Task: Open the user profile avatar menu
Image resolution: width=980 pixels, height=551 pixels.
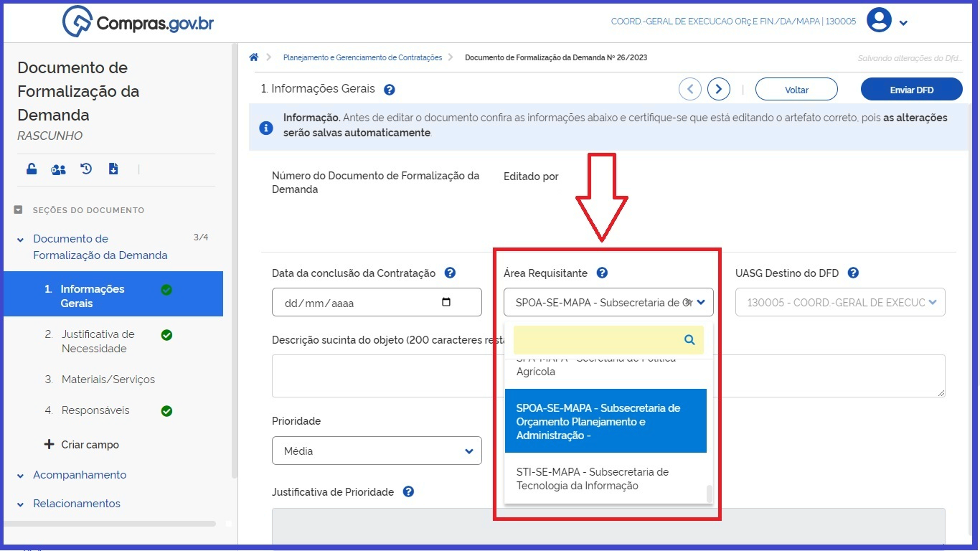Action: coord(879,21)
